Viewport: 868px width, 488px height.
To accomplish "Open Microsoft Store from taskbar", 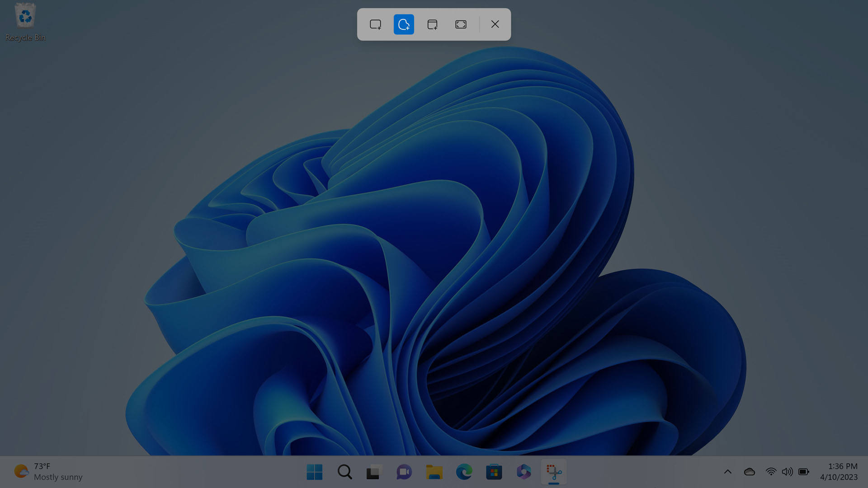I will point(494,472).
